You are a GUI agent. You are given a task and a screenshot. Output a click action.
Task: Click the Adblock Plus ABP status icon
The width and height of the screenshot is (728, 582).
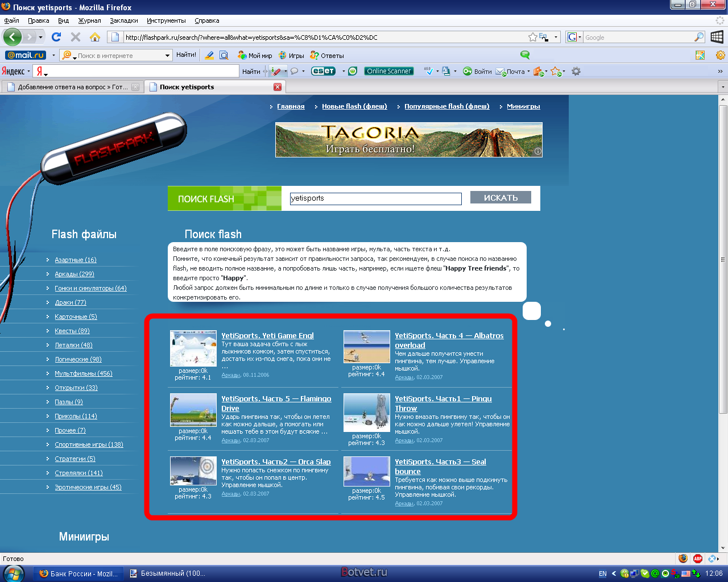click(x=698, y=558)
